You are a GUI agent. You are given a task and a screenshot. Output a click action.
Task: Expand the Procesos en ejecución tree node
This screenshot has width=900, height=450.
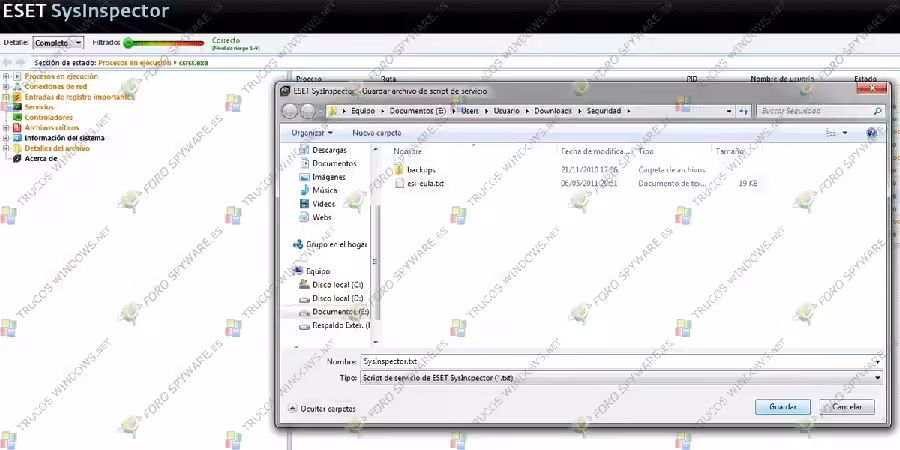point(6,76)
